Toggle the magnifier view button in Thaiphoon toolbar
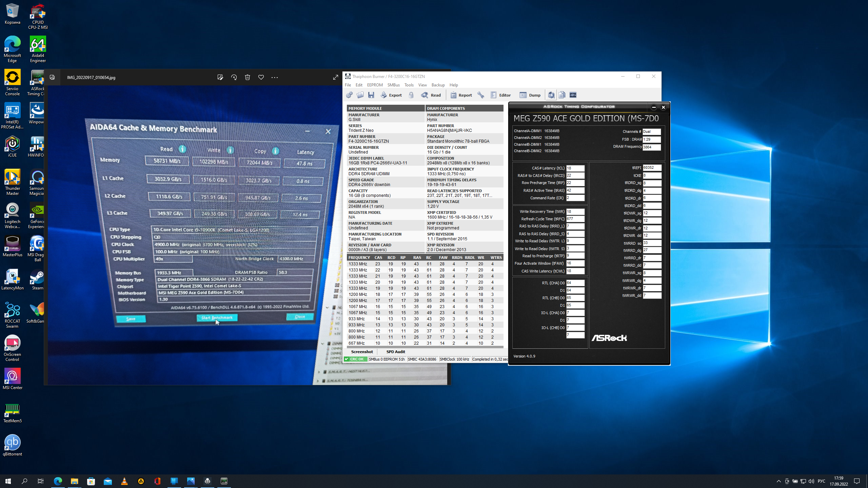 click(551, 95)
